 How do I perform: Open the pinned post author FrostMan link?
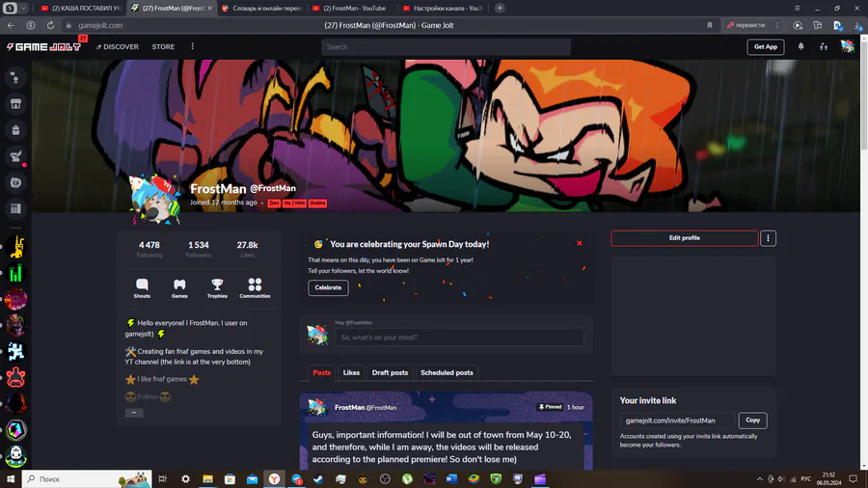pyautogui.click(x=349, y=408)
